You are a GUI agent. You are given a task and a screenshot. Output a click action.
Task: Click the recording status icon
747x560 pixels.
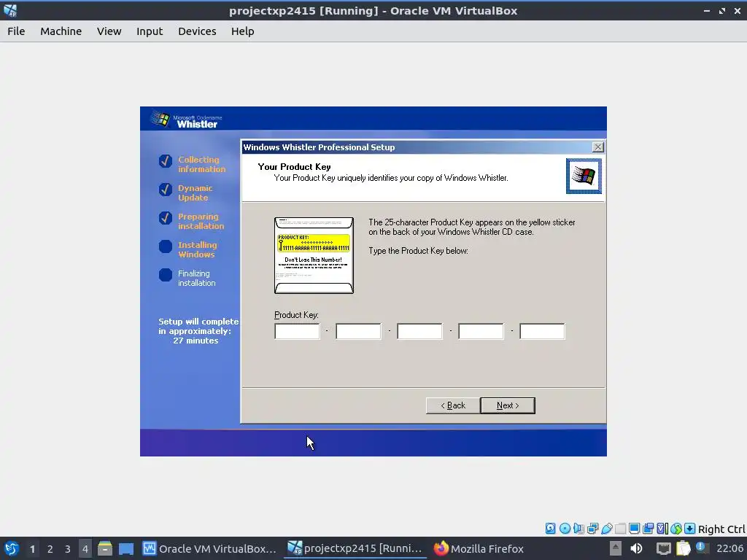[648, 528]
